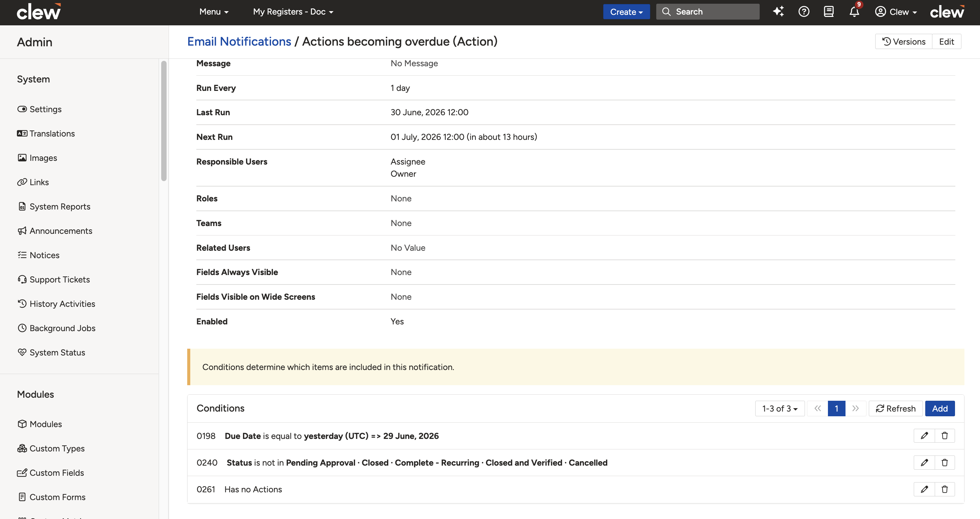Open System Status in the sidebar
The height and width of the screenshot is (519, 980).
[51, 353]
